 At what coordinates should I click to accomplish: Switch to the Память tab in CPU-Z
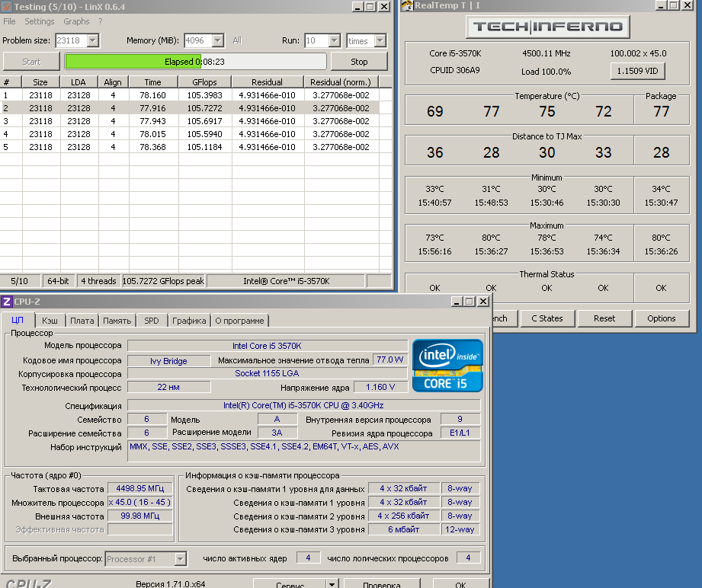(x=117, y=321)
